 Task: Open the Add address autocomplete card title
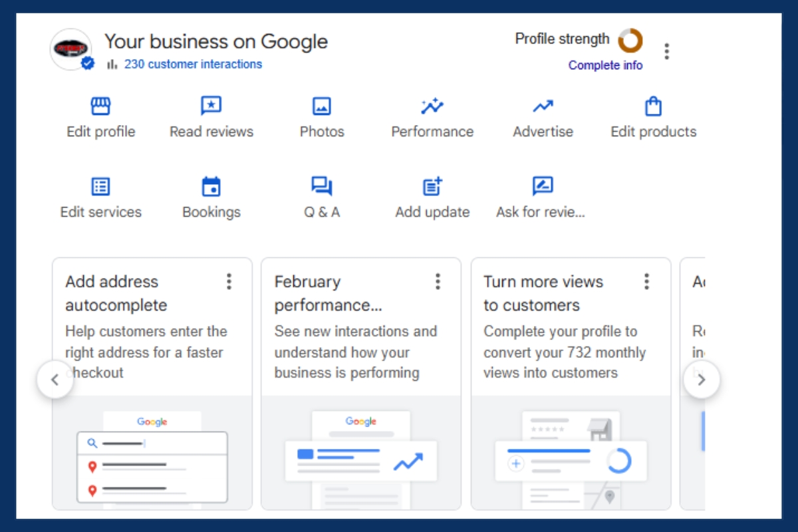point(116,293)
